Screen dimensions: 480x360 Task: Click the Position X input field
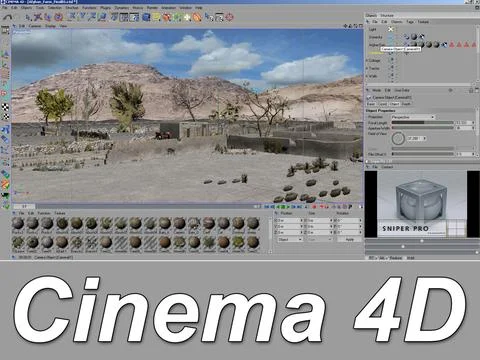290,220
